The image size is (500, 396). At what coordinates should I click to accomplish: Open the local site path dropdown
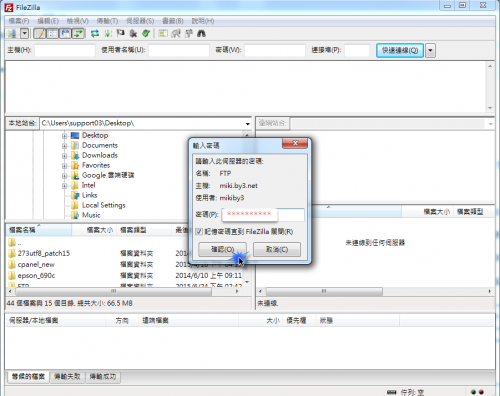pos(247,124)
